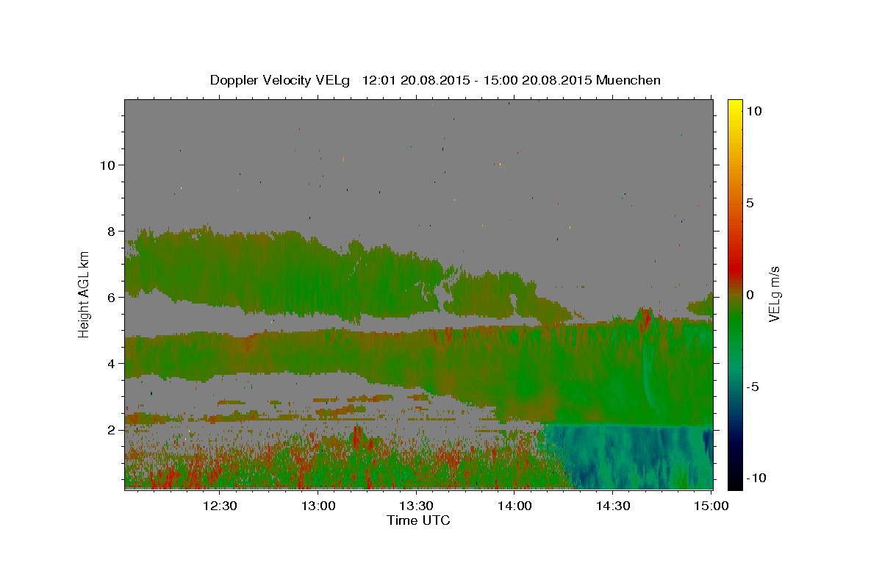Image resolution: width=882 pixels, height=588 pixels.
Task: Click the colorbar value -10 label
Action: pyautogui.click(x=756, y=478)
